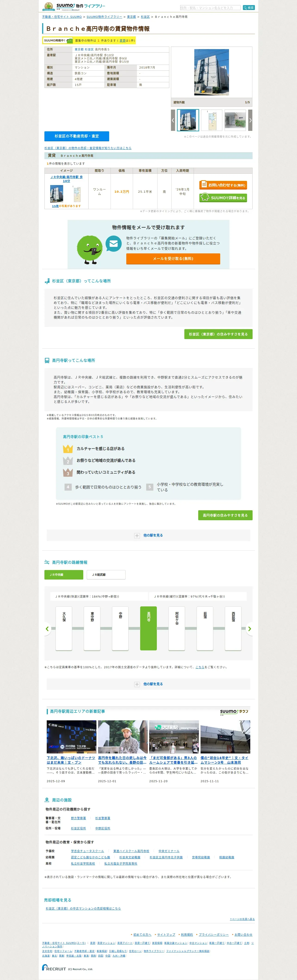Open the 杉並区 breadcrumb link
297x980 pixels.
145,17
